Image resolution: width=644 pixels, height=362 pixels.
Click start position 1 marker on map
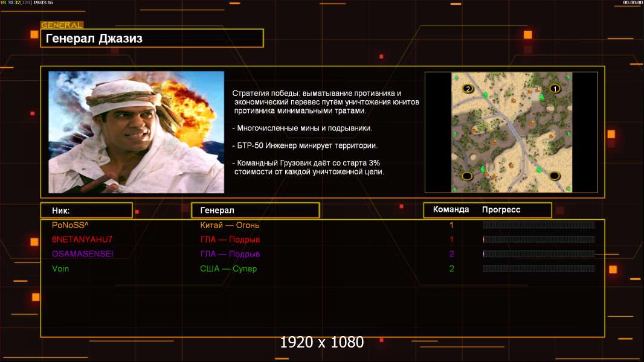(554, 89)
